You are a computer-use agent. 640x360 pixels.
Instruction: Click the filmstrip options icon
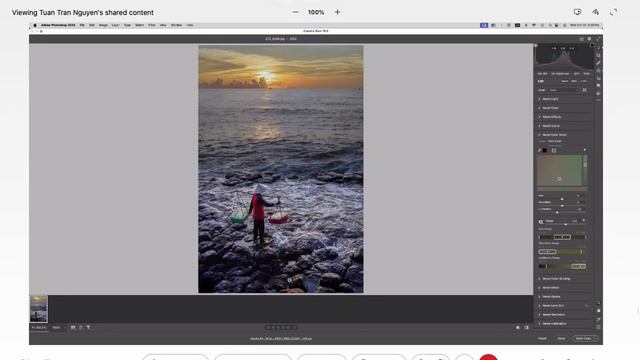coord(73,327)
